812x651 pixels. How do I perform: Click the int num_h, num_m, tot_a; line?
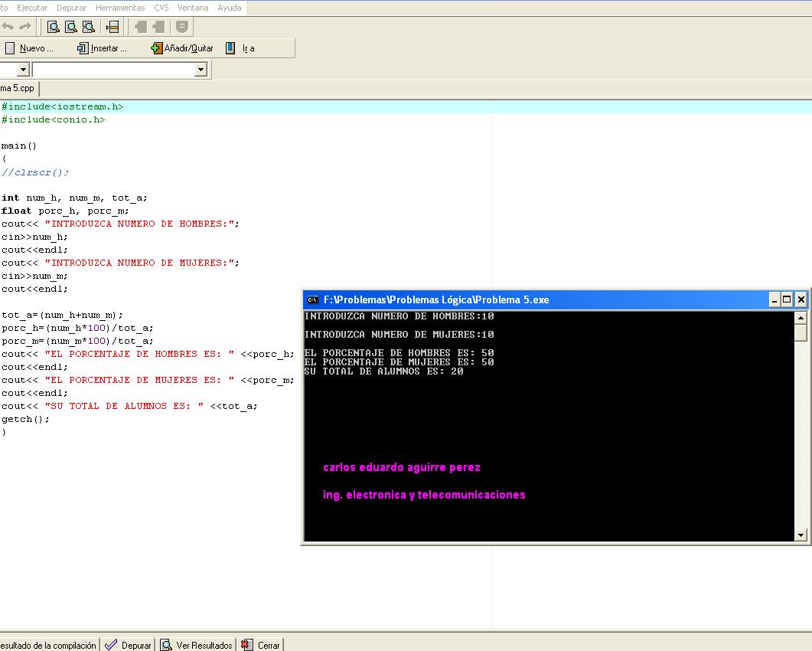click(x=74, y=198)
